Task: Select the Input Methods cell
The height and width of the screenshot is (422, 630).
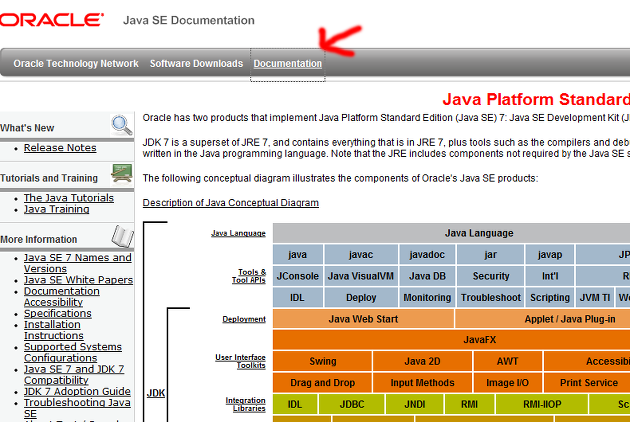Action: (422, 383)
